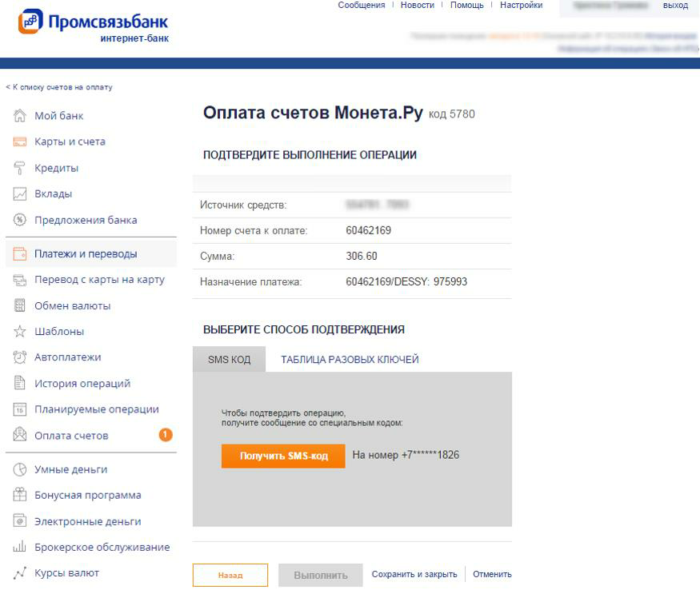Open Сообщения in the top menu

pyautogui.click(x=361, y=5)
